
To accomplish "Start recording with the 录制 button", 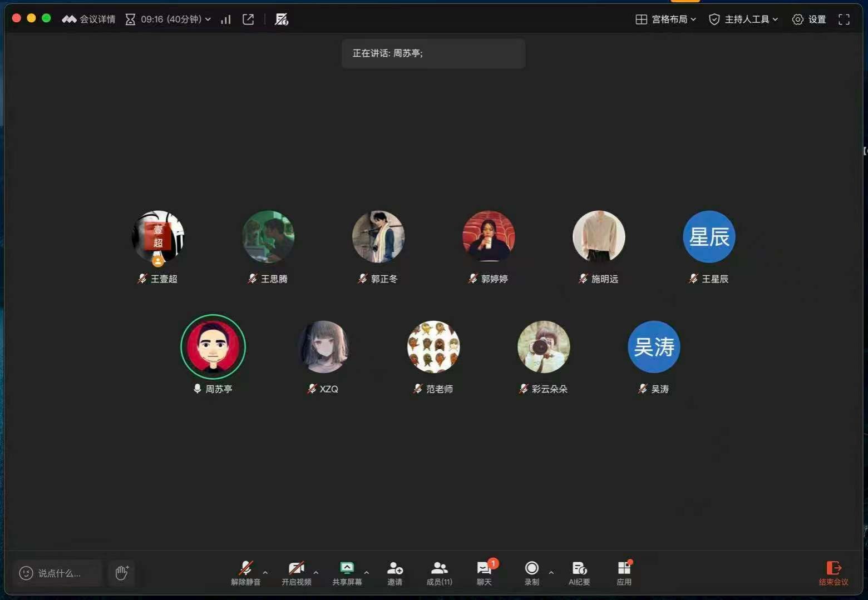I will [x=531, y=573].
